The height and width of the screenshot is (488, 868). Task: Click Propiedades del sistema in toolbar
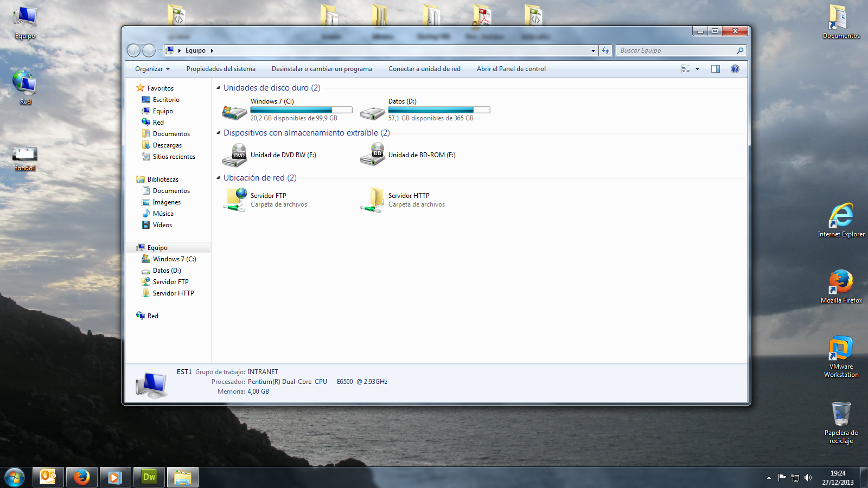coord(221,69)
